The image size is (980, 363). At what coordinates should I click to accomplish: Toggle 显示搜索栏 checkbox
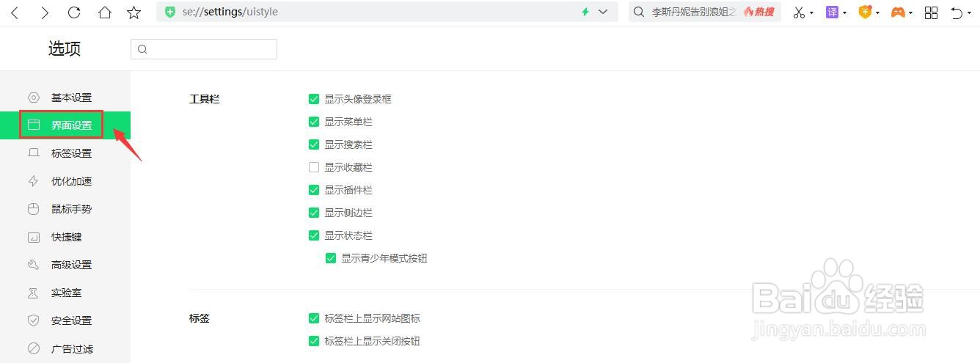314,144
